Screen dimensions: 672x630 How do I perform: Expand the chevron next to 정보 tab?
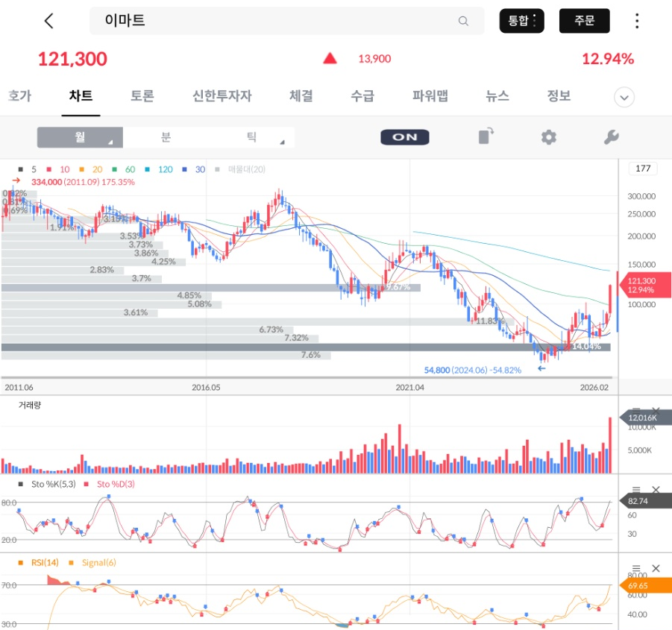tap(624, 97)
